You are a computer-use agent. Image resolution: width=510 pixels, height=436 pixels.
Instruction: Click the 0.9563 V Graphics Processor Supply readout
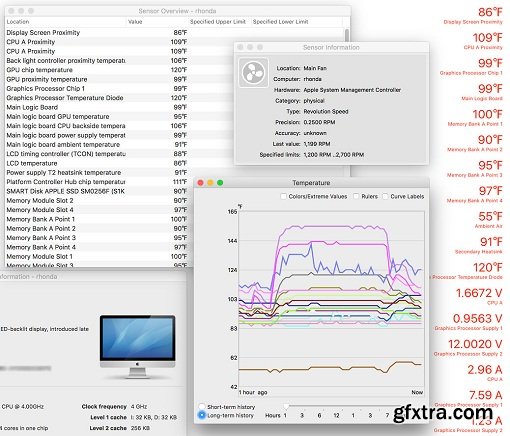tap(469, 322)
